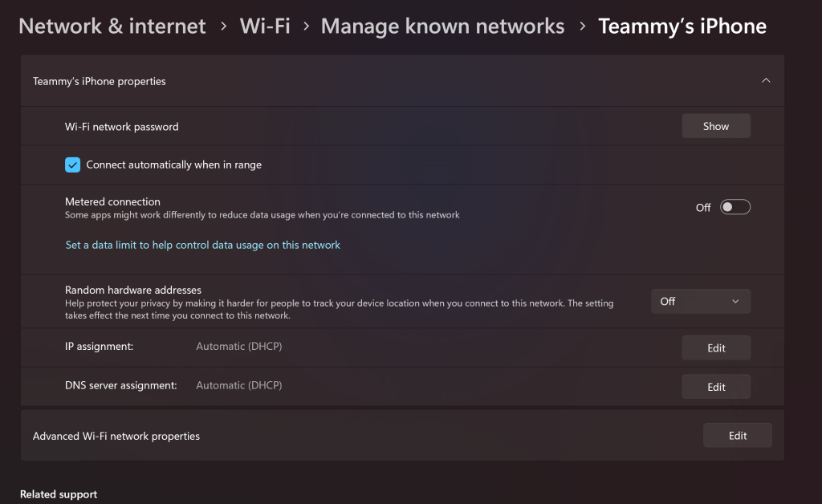The width and height of the screenshot is (822, 504).
Task: Open the Wi-Fi breadcrumb link
Action: pos(265,26)
